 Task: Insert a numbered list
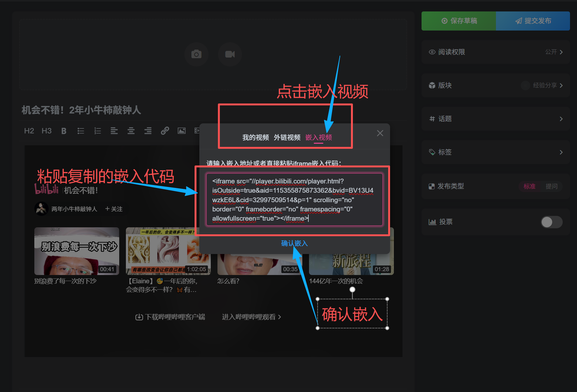98,131
